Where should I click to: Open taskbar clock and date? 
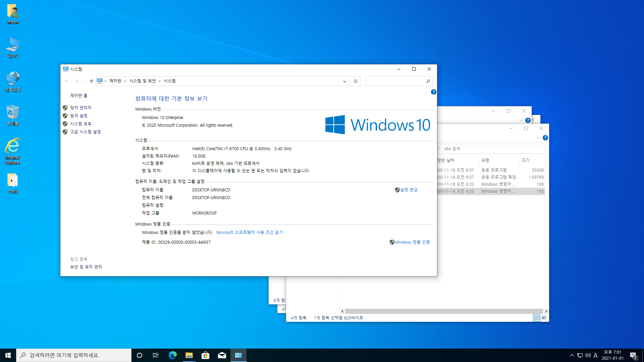click(x=612, y=355)
